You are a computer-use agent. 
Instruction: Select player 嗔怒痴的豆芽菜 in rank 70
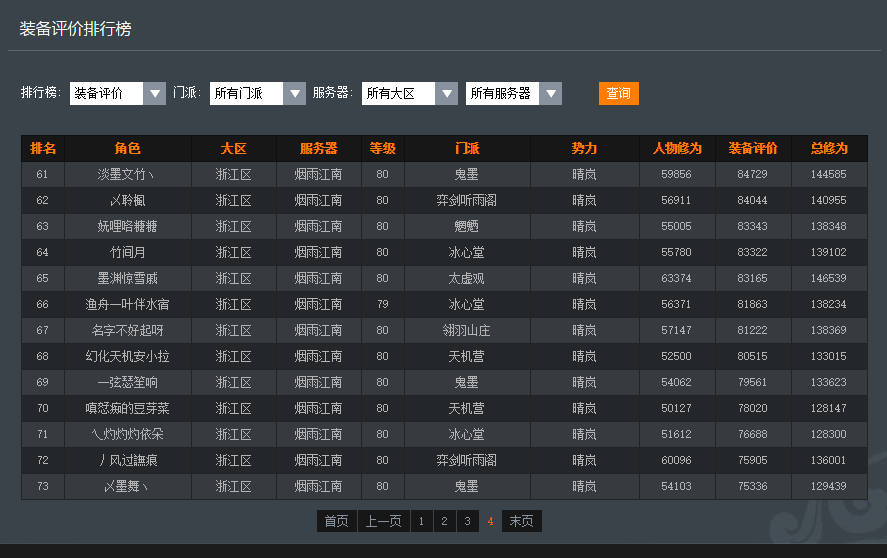[127, 408]
